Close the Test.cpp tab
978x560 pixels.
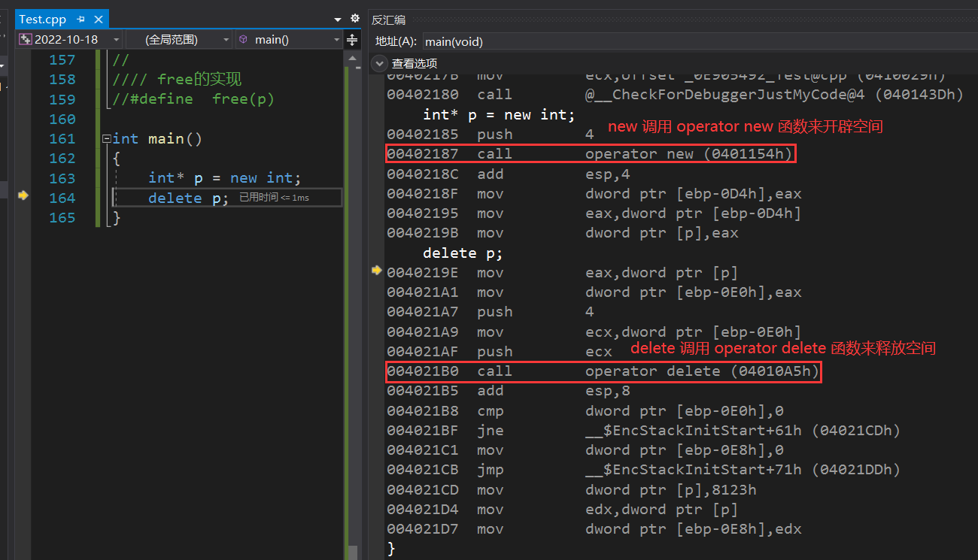[x=99, y=20]
